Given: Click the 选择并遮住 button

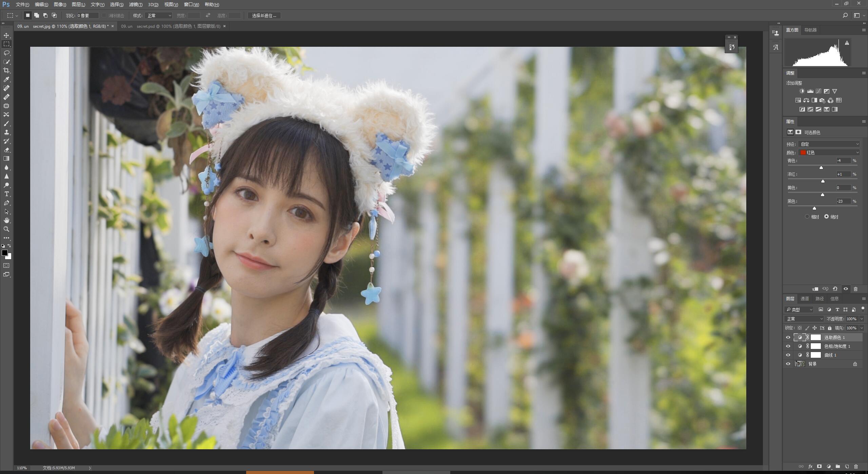Looking at the screenshot, I should click(264, 16).
